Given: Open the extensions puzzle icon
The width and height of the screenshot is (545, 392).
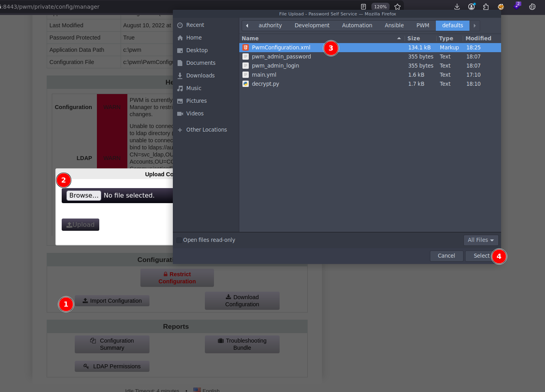Looking at the screenshot, I should pyautogui.click(x=486, y=7).
